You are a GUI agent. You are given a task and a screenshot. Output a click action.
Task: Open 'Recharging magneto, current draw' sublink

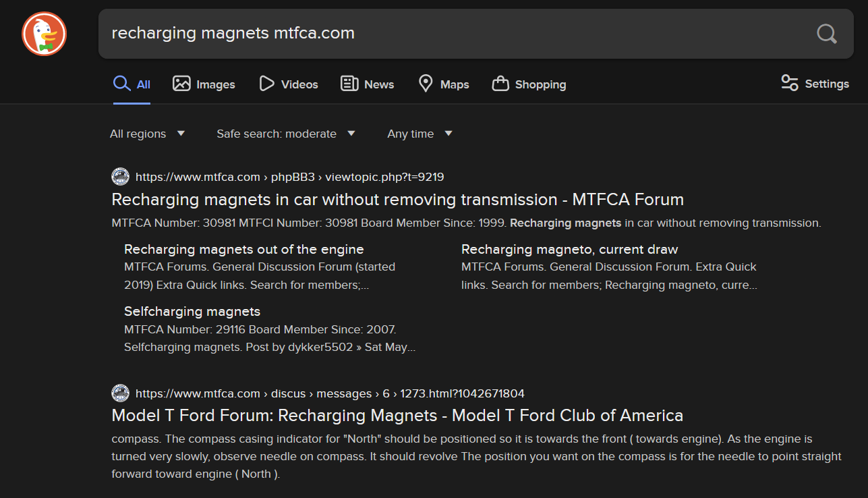pos(569,249)
